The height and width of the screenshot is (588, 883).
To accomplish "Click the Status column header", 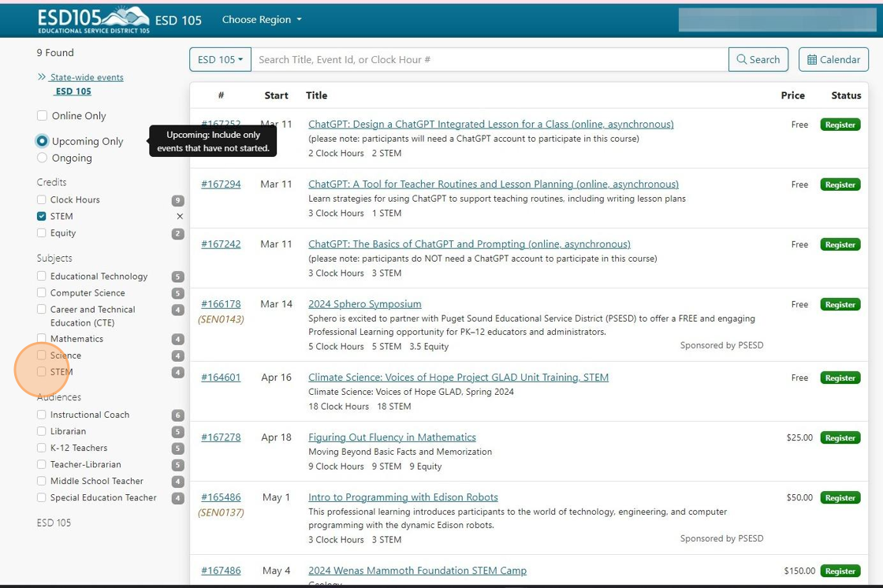I will 846,95.
